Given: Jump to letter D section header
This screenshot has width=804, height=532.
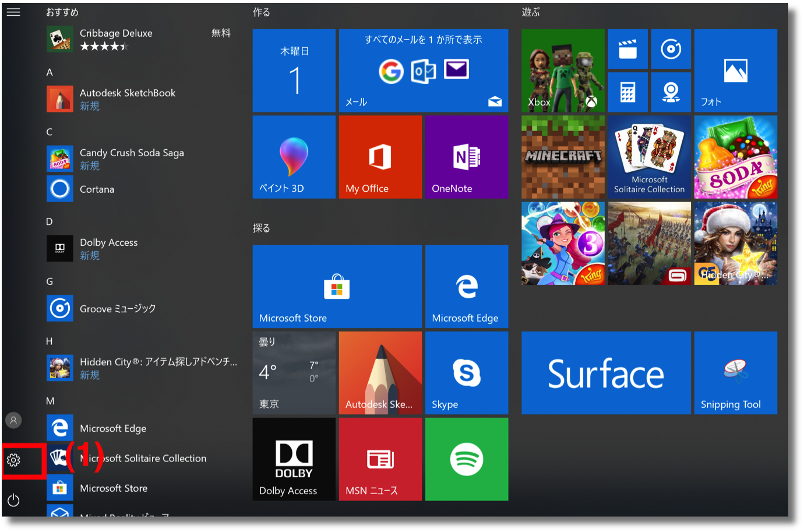Looking at the screenshot, I should [50, 221].
